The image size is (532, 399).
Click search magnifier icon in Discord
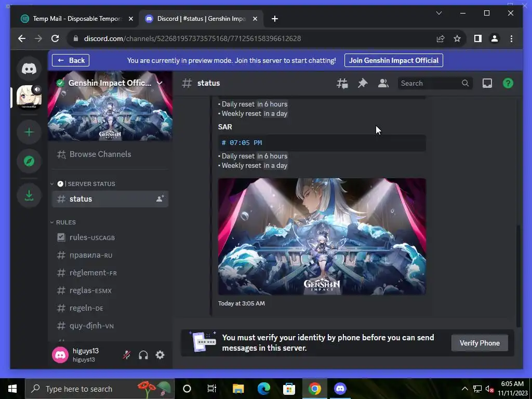pos(465,83)
